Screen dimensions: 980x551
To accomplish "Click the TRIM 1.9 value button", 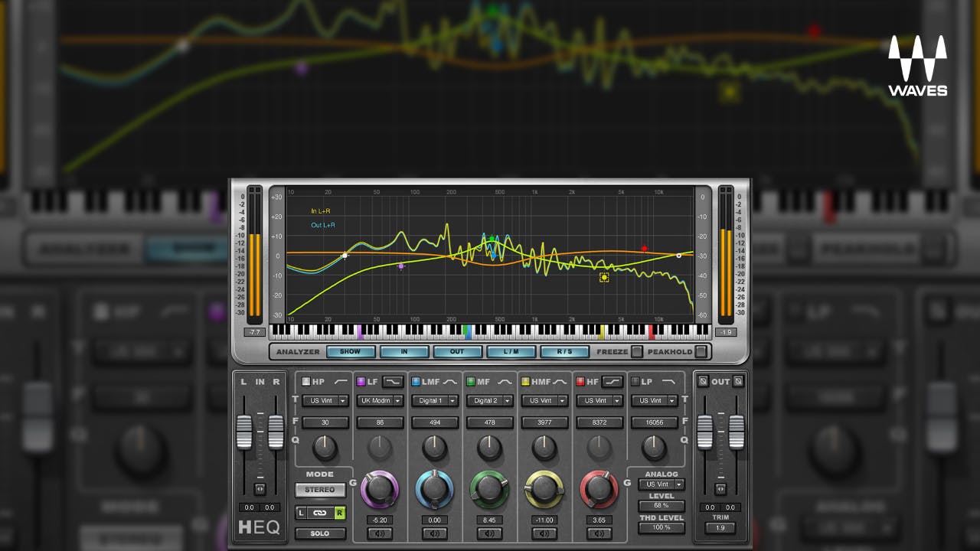I will point(720,528).
